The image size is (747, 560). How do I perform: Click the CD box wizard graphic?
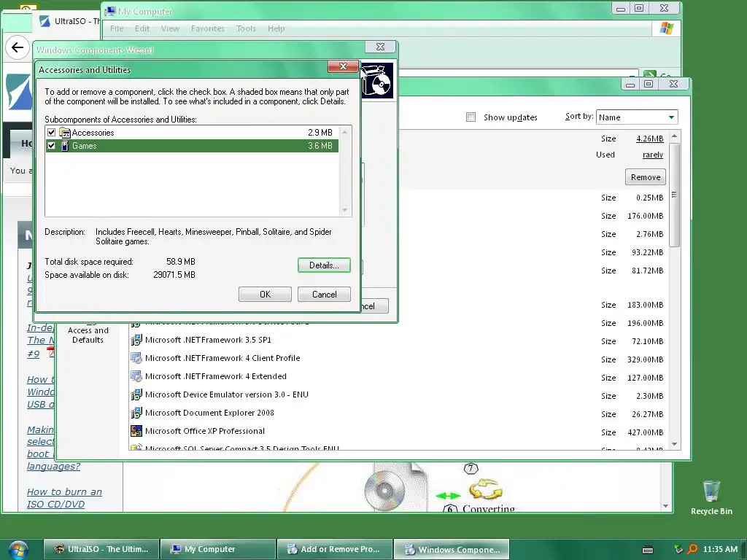click(377, 81)
